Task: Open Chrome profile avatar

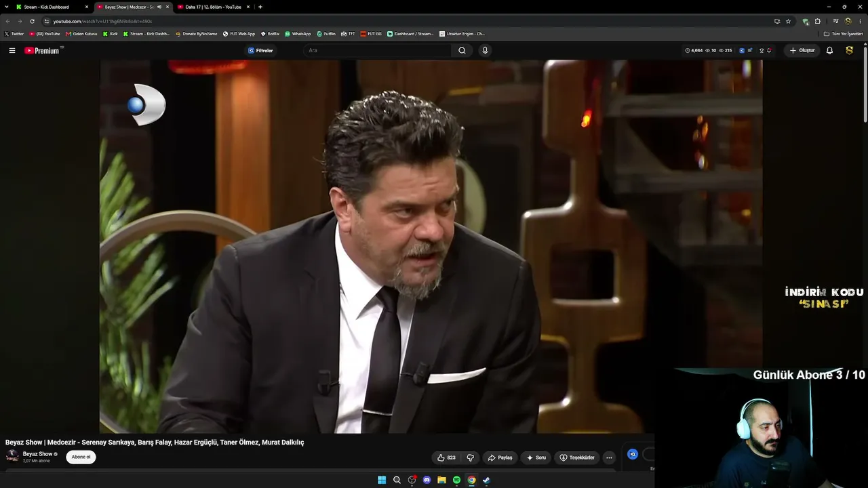Action: coord(848,21)
